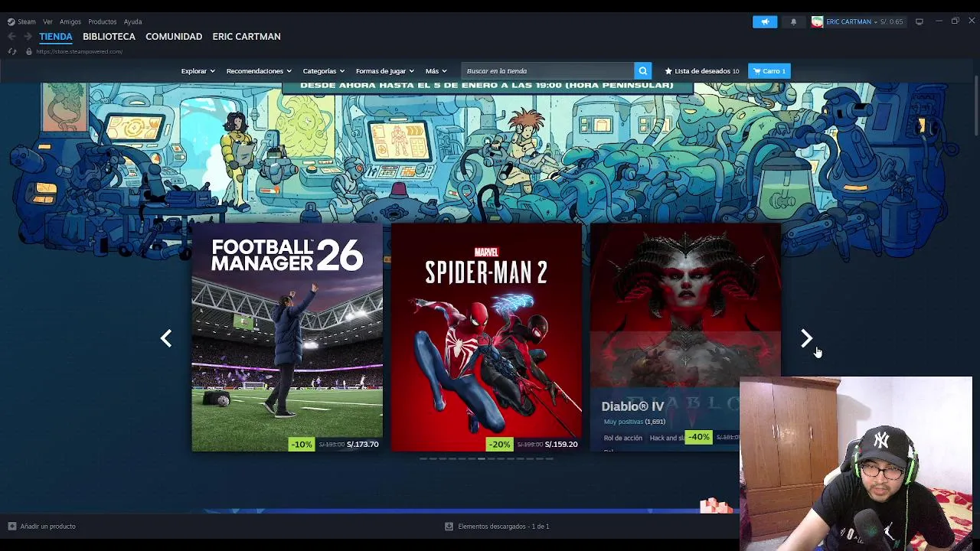980x551 pixels.
Task: Open the Football Manager 26 game card
Action: click(x=287, y=337)
